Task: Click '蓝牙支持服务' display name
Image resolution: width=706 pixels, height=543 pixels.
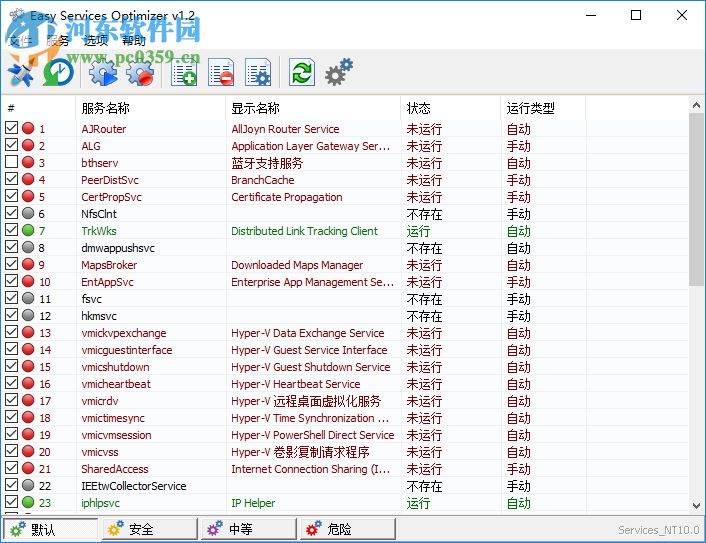Action: [x=267, y=163]
